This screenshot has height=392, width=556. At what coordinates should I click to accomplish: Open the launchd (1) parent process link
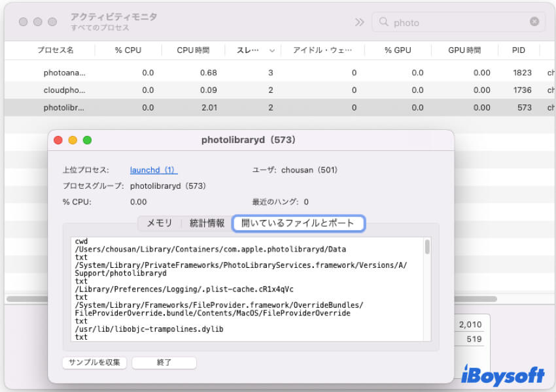[x=154, y=170]
